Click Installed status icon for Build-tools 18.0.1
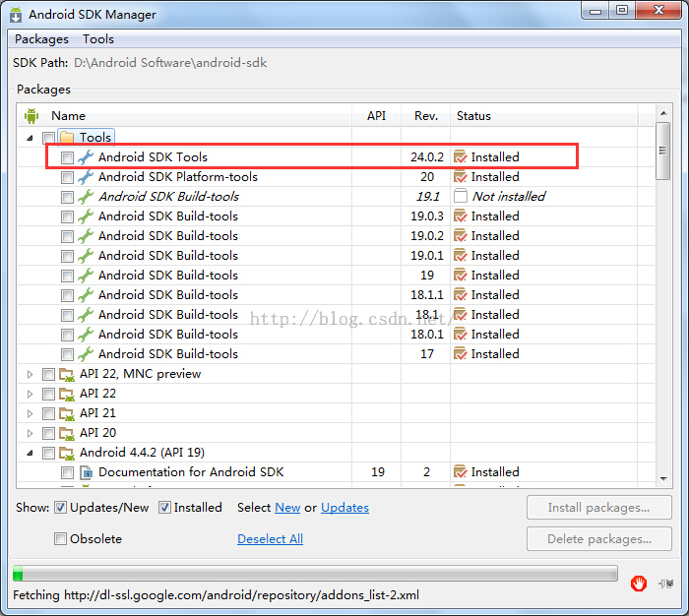Image resolution: width=689 pixels, height=616 pixels. (460, 335)
